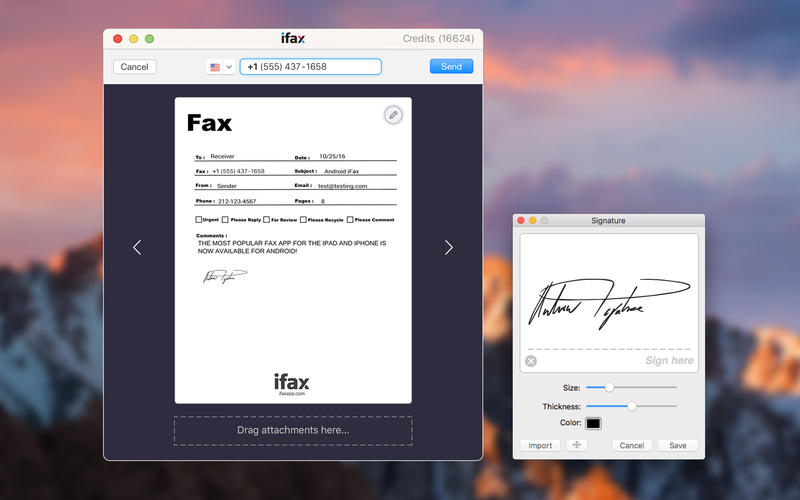
Task: Adjust the Size slider
Action: click(609, 387)
